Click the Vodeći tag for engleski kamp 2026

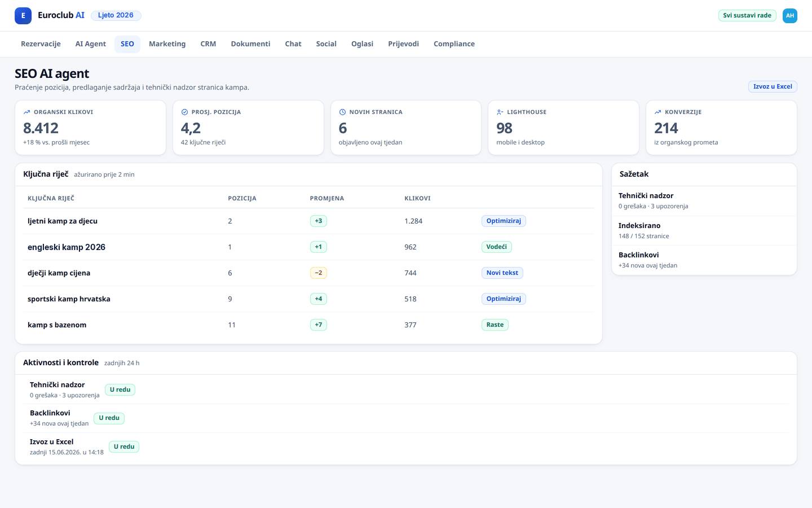pos(497,247)
